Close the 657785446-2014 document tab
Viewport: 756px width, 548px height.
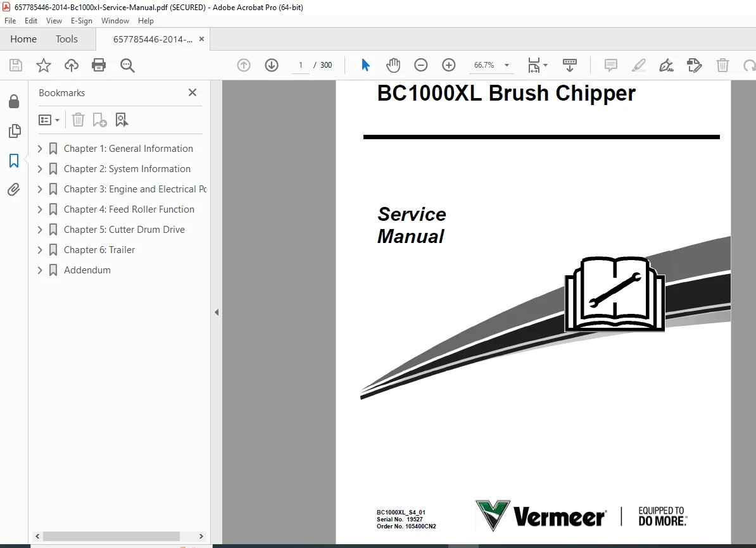pyautogui.click(x=201, y=39)
